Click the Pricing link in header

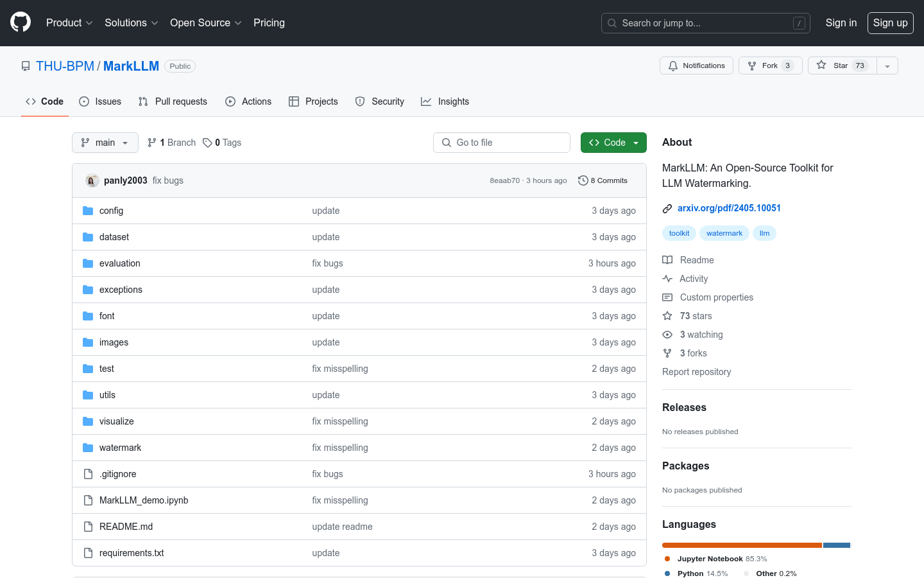269,22
